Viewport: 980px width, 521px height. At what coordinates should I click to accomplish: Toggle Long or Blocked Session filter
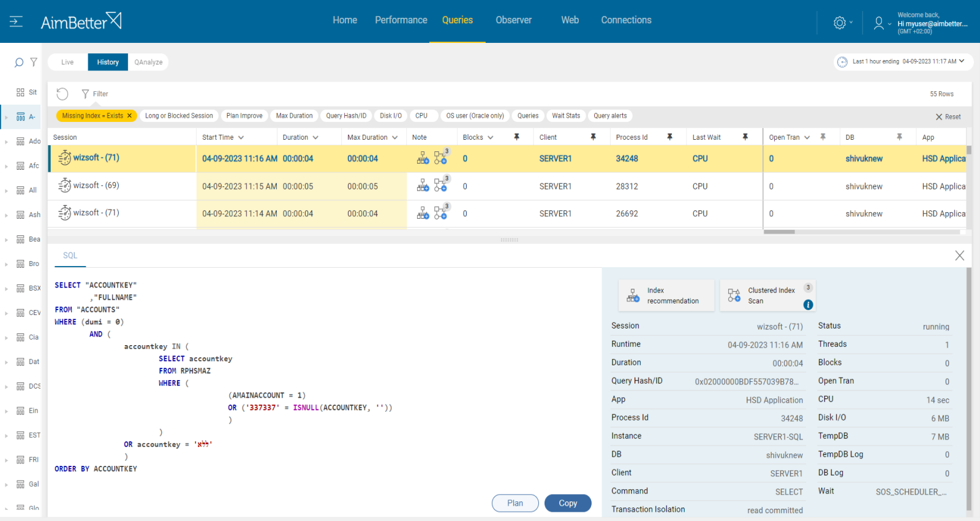pos(179,116)
